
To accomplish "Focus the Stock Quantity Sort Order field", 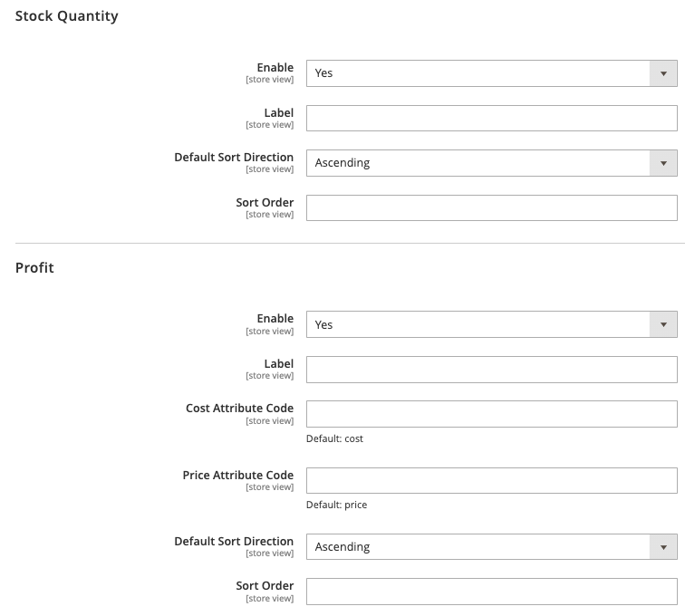I will click(x=491, y=208).
